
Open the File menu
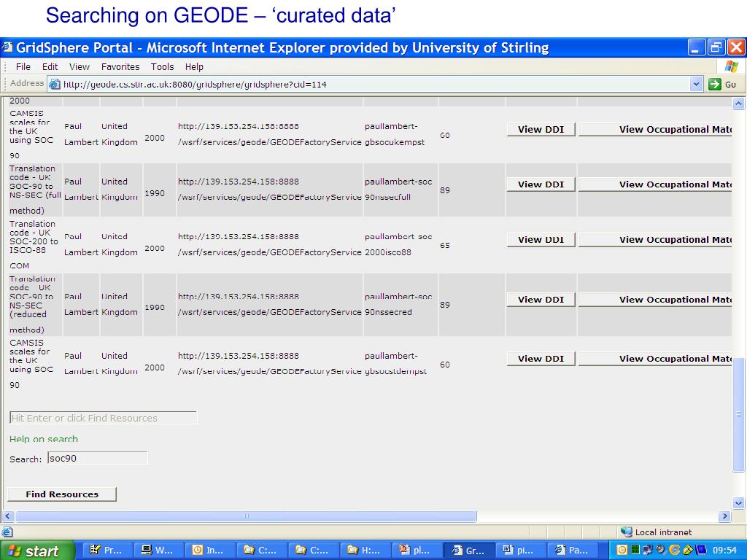[x=23, y=66]
